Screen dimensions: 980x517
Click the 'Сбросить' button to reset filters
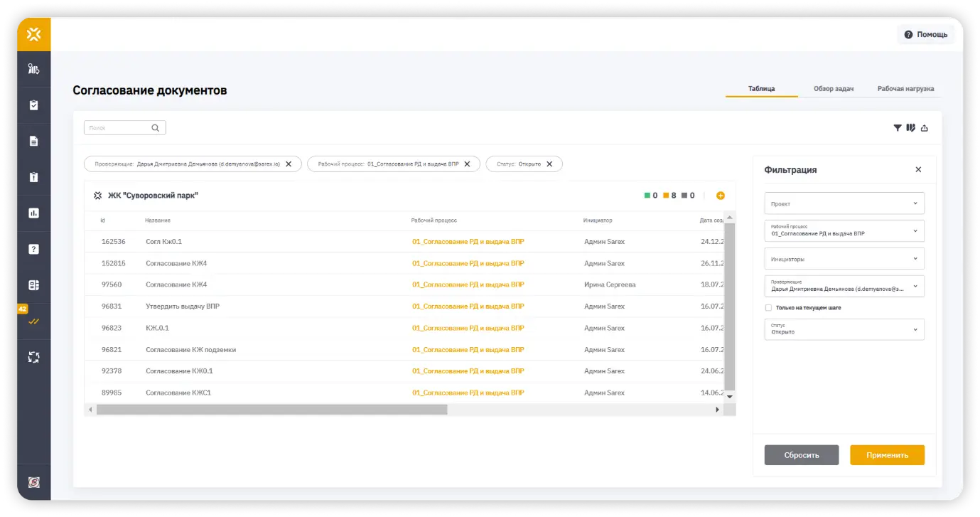point(802,454)
